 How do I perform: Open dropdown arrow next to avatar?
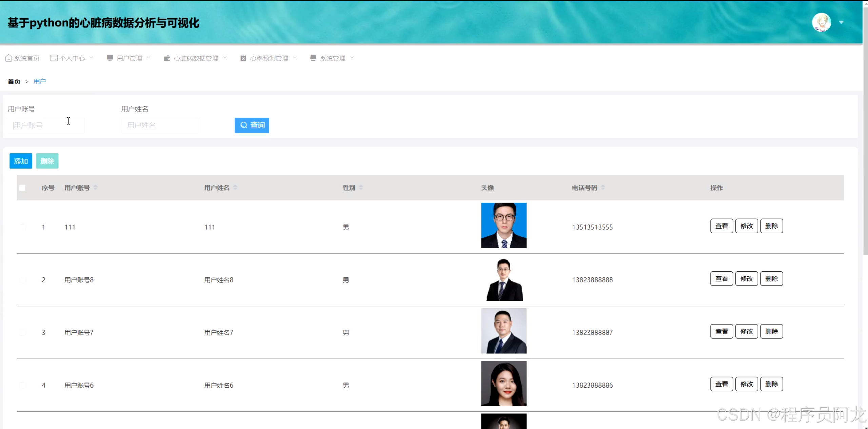[x=841, y=22]
